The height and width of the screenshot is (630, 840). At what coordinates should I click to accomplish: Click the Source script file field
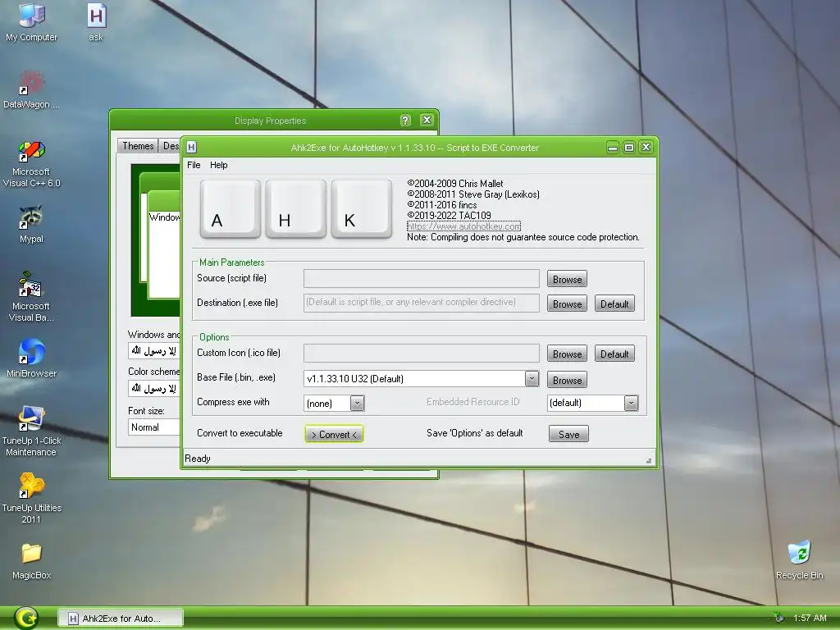(422, 279)
